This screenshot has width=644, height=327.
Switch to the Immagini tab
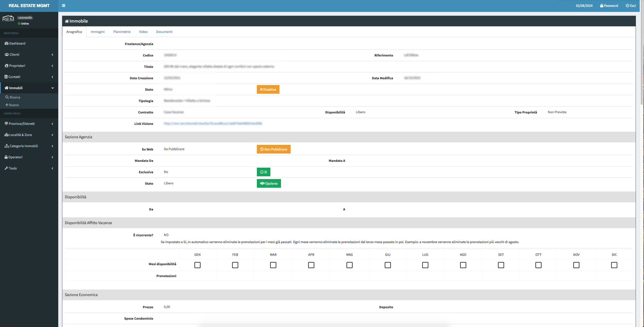coord(98,32)
